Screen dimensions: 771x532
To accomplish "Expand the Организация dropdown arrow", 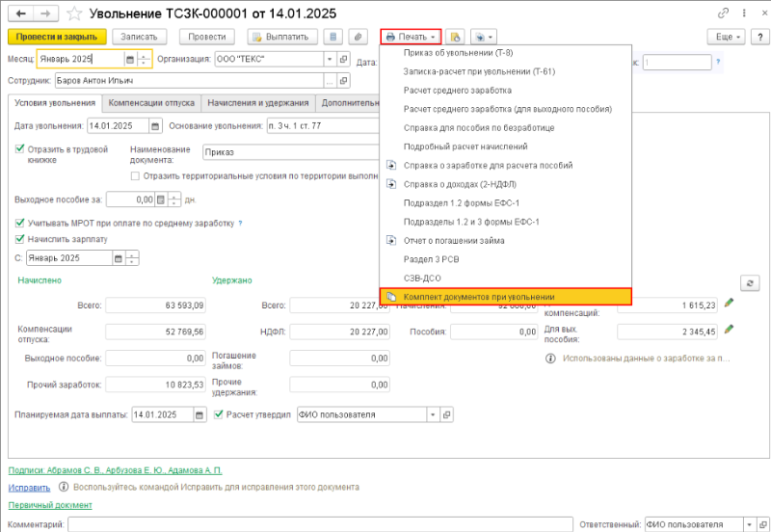I will pyautogui.click(x=330, y=60).
